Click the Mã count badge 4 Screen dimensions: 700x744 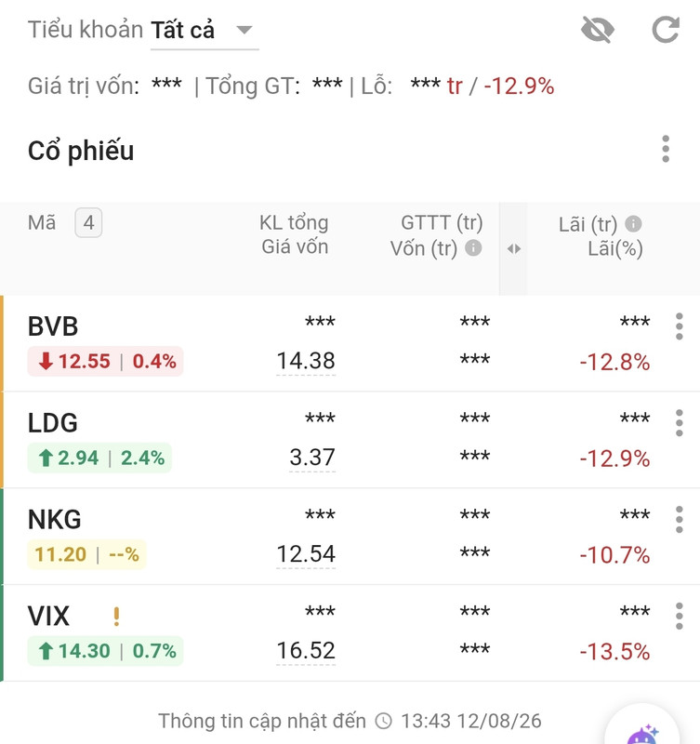tap(88, 222)
